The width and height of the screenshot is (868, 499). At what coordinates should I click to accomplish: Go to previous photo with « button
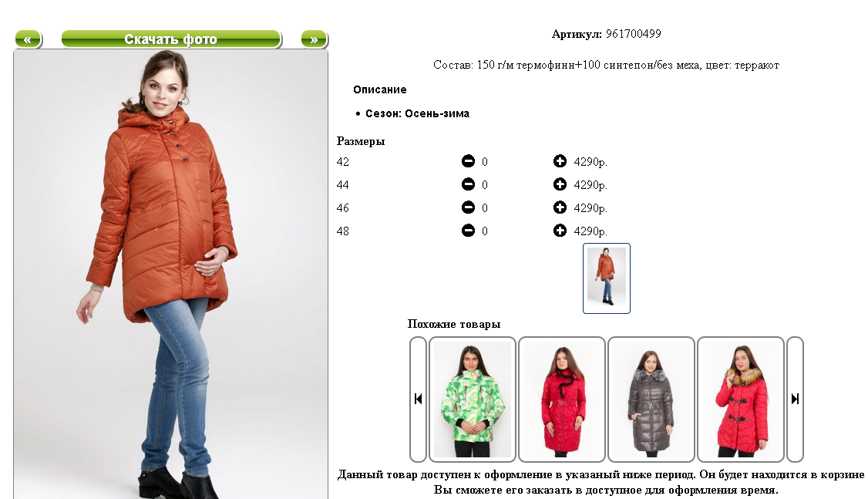click(29, 39)
